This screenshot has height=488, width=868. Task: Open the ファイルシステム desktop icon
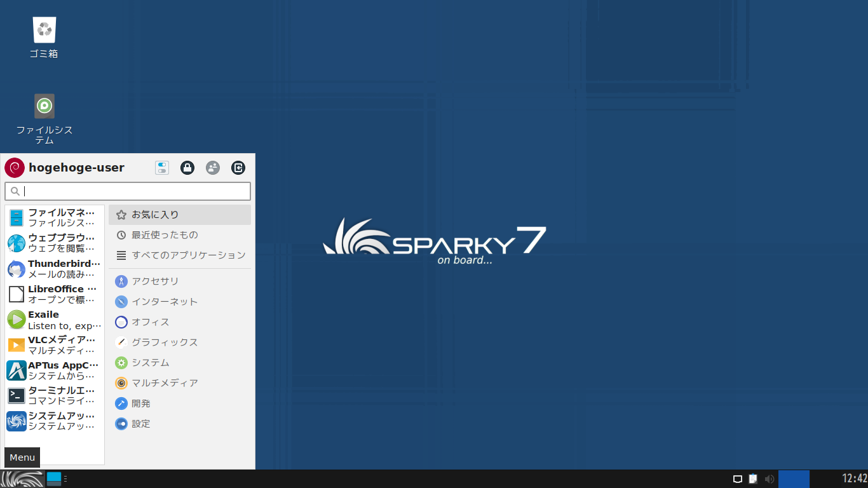pos(44,119)
